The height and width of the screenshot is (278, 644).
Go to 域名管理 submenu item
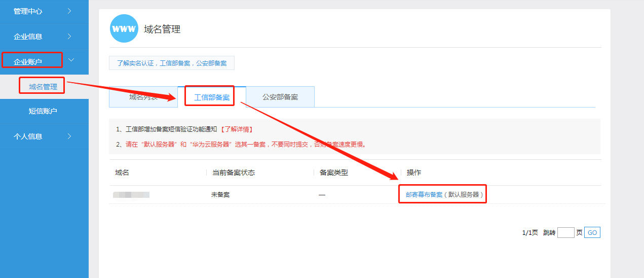[43, 87]
